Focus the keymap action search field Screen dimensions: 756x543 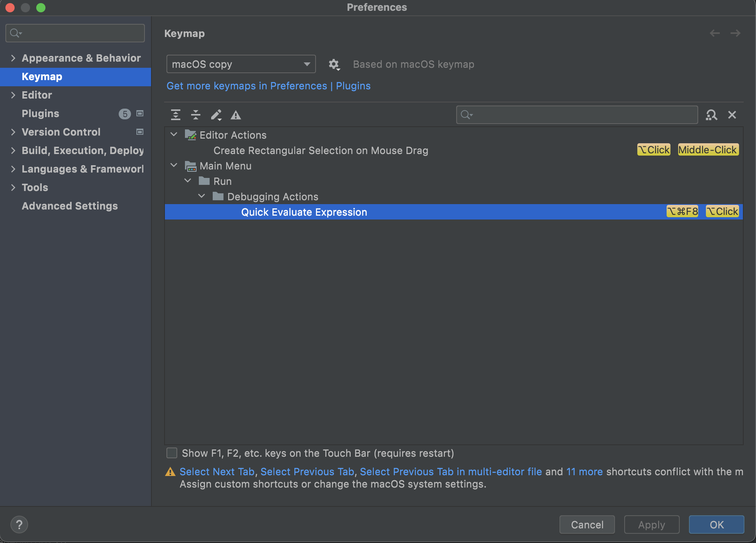(x=577, y=115)
